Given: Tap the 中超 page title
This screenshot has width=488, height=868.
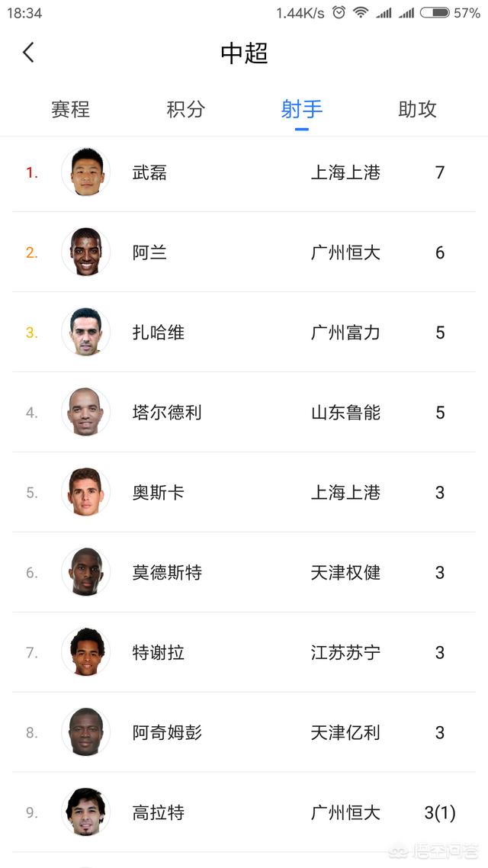Looking at the screenshot, I should point(244,53).
